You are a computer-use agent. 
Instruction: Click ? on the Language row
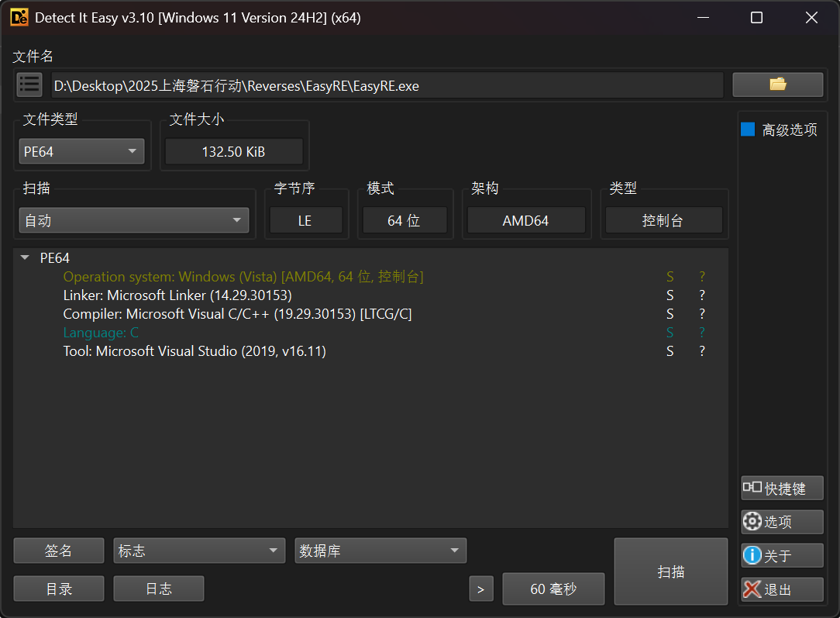[702, 333]
